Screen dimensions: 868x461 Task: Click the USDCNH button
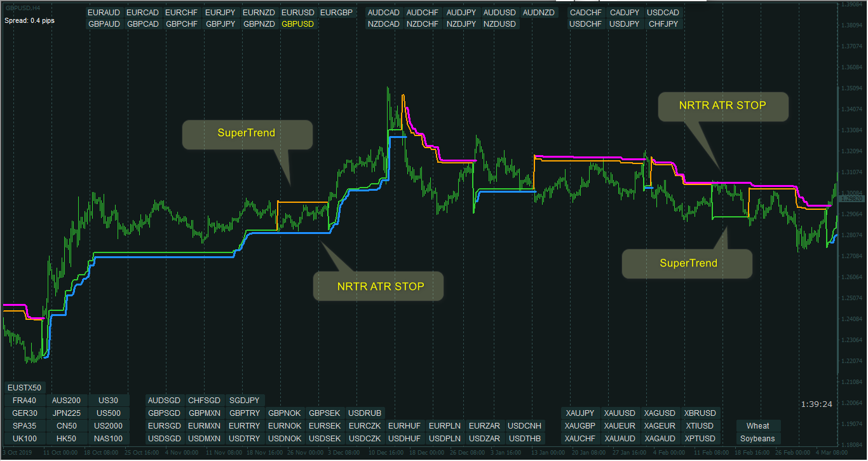click(525, 426)
